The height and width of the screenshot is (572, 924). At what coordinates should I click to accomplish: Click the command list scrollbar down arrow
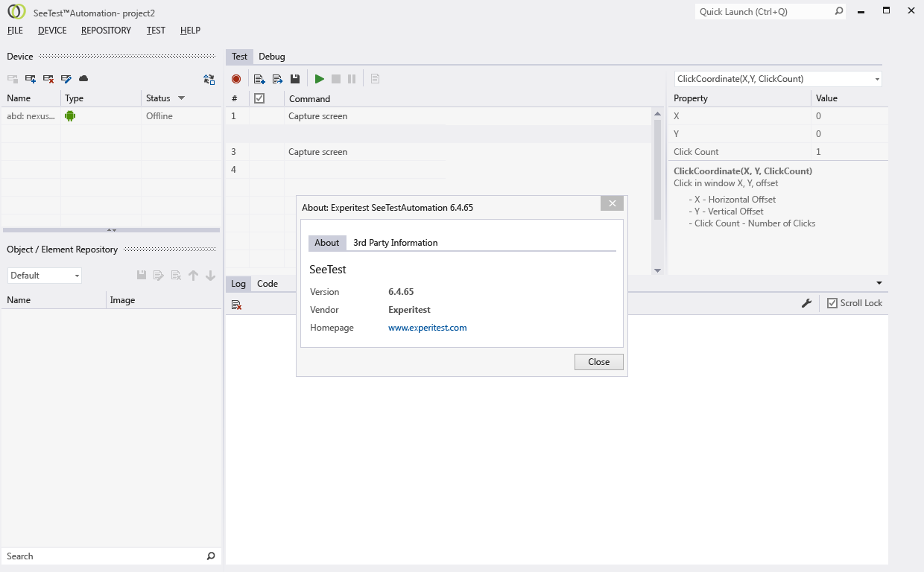click(657, 270)
